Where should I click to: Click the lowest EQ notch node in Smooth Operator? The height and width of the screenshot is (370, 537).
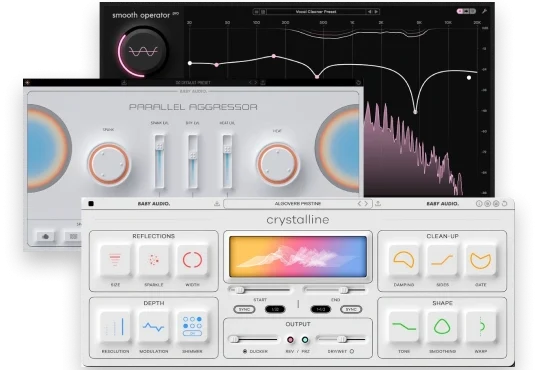[x=415, y=112]
